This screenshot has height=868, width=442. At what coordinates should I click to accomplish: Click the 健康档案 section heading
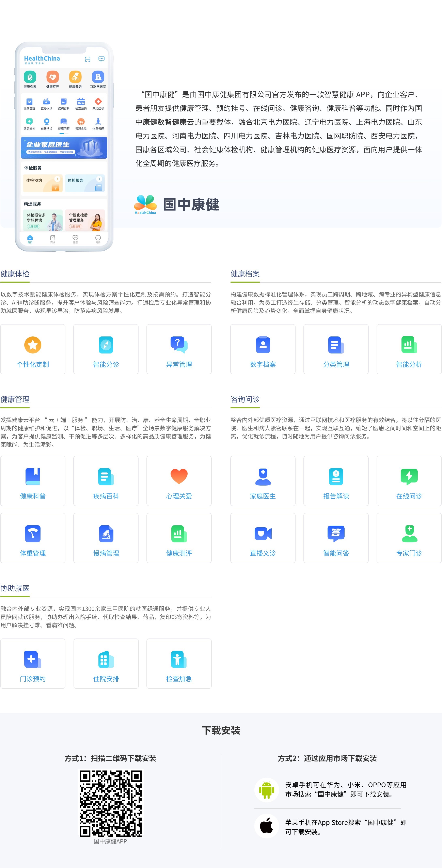coord(245,274)
